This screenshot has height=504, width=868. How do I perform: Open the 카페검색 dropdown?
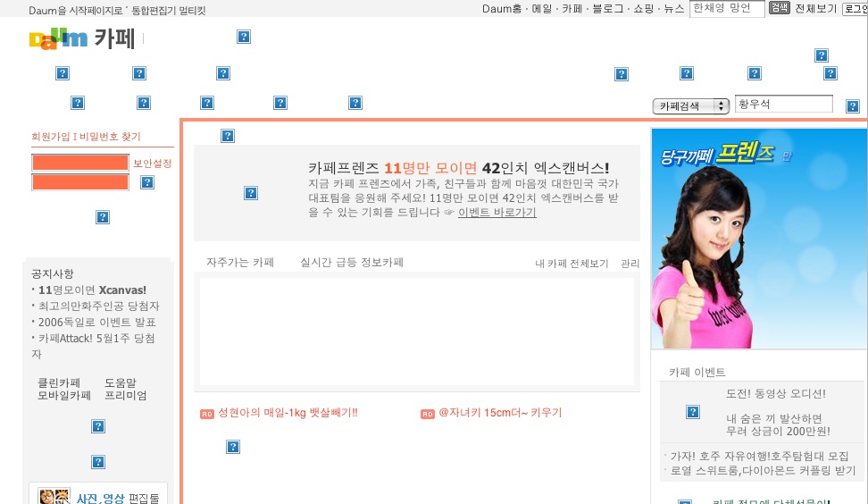[691, 105]
